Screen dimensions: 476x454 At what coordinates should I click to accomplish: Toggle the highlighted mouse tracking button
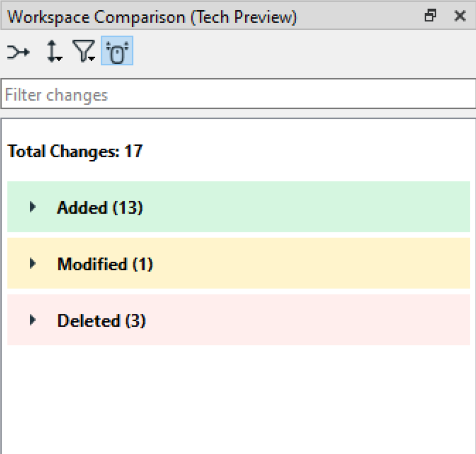117,53
